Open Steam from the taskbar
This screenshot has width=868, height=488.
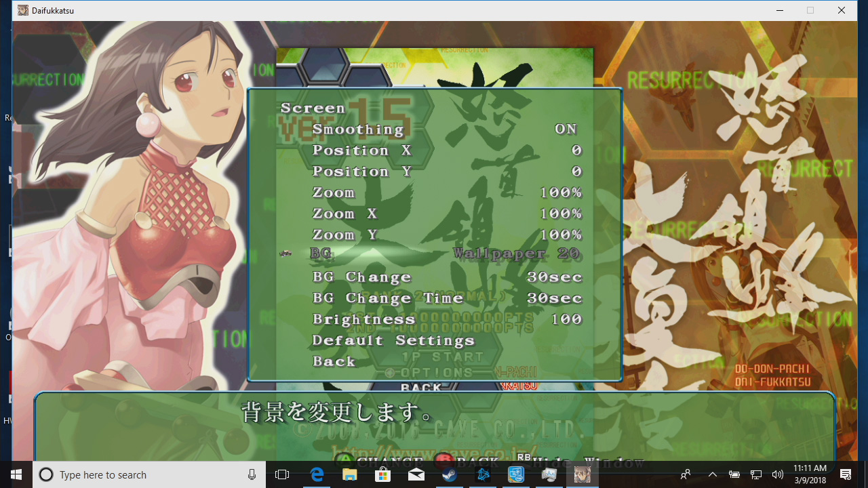point(449,474)
